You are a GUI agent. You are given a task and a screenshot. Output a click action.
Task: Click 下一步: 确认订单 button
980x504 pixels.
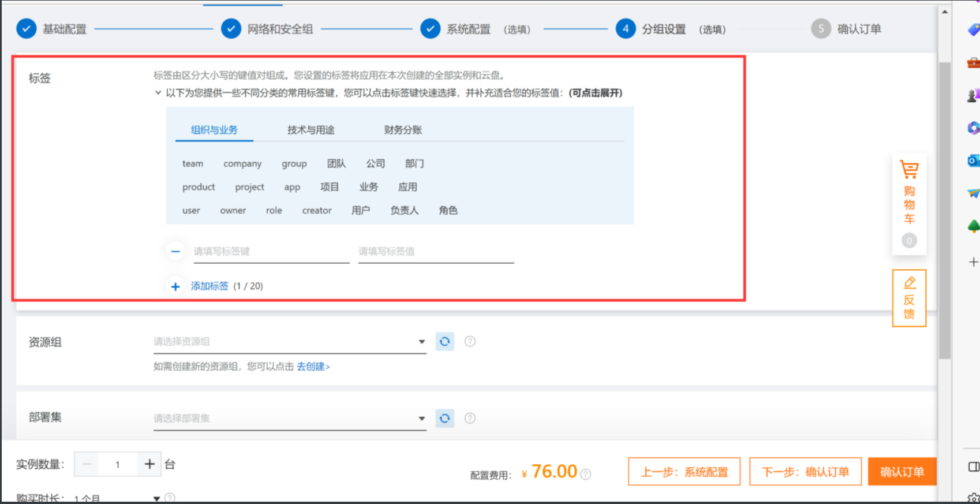click(806, 472)
